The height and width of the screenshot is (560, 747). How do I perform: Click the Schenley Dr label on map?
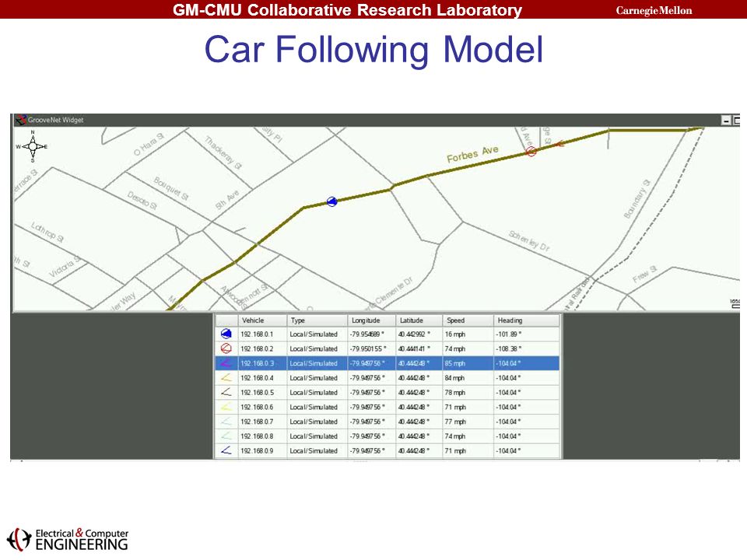click(x=529, y=240)
